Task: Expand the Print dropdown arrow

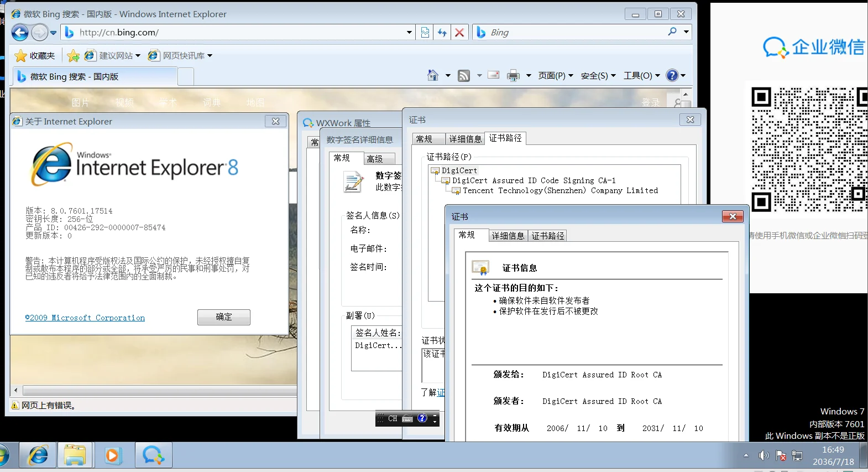Action: [x=529, y=76]
